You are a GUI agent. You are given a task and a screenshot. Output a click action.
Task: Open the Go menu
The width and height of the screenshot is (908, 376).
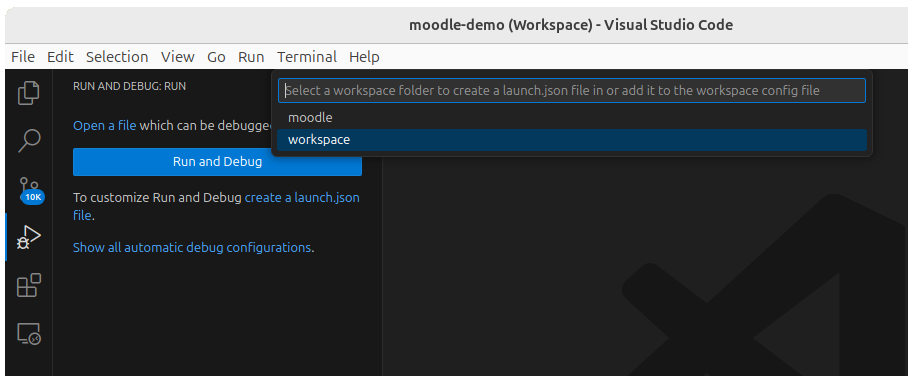(x=217, y=57)
